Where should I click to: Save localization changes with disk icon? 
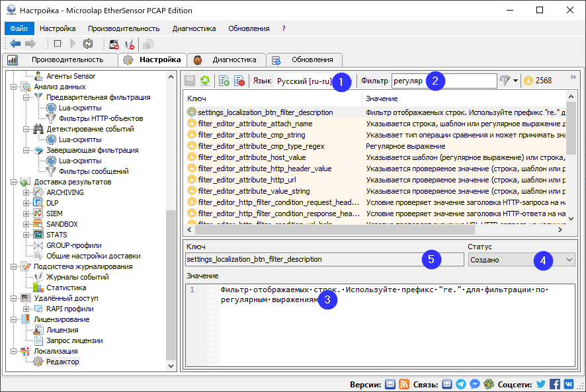click(190, 80)
